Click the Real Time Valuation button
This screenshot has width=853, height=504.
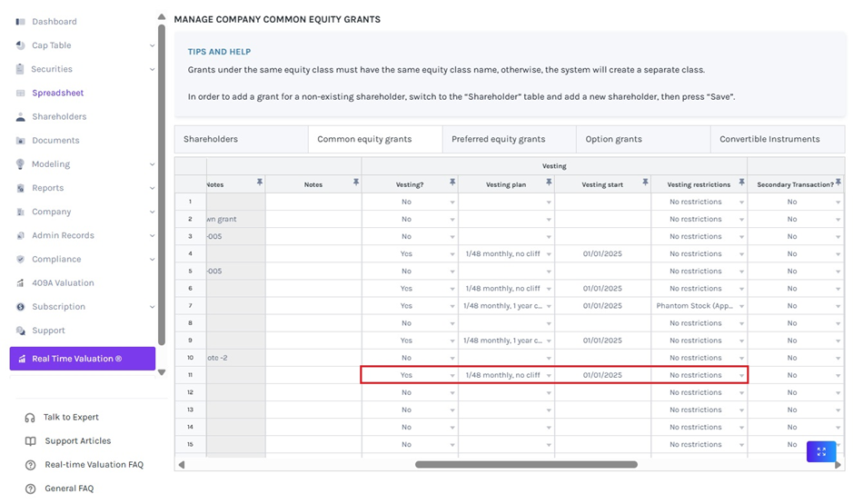coord(83,359)
